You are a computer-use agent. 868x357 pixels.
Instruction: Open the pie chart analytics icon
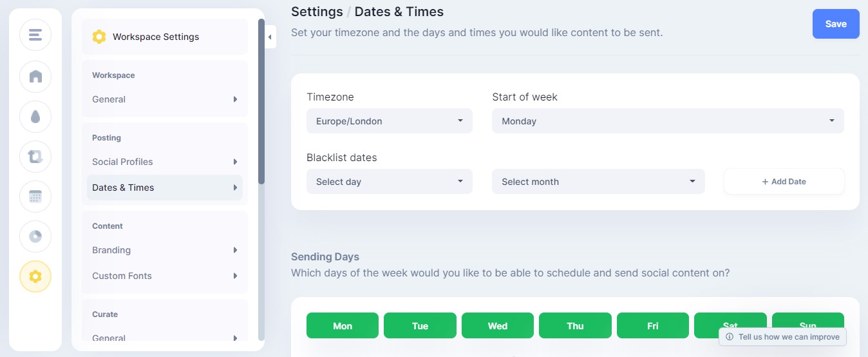tap(35, 236)
